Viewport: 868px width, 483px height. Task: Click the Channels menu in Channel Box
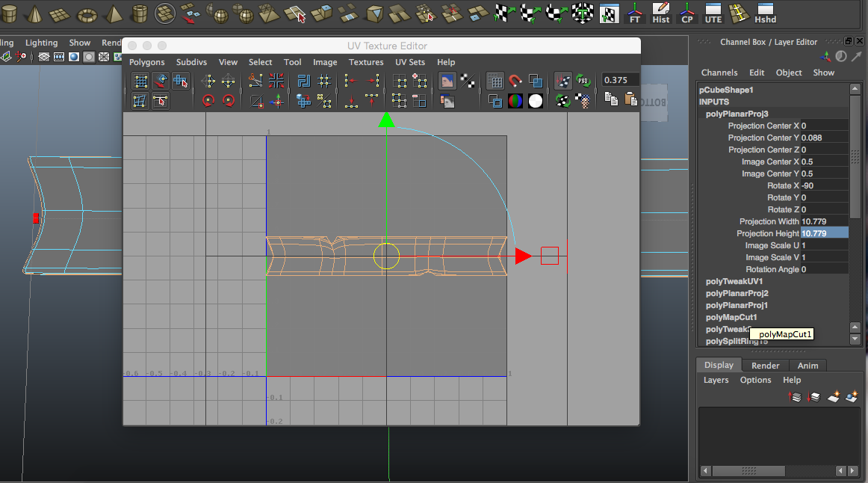[719, 72]
